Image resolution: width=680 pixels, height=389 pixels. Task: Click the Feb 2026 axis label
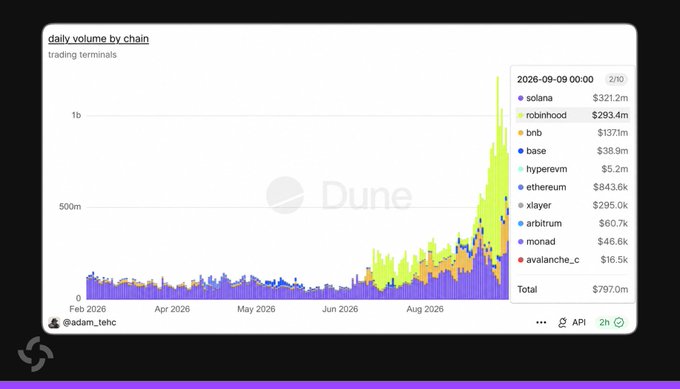[x=88, y=309]
